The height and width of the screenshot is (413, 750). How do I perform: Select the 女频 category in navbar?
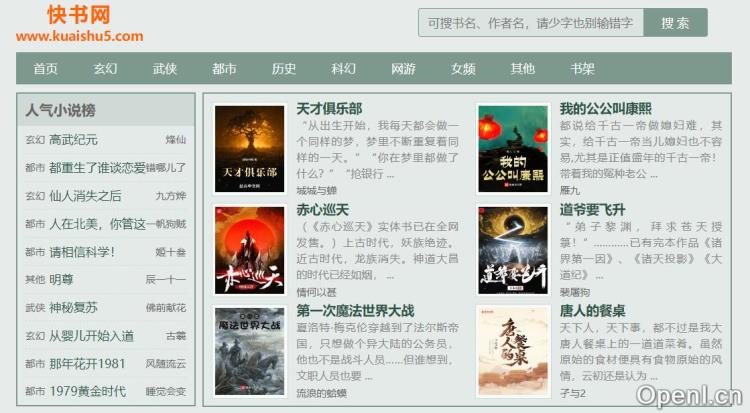(x=463, y=68)
